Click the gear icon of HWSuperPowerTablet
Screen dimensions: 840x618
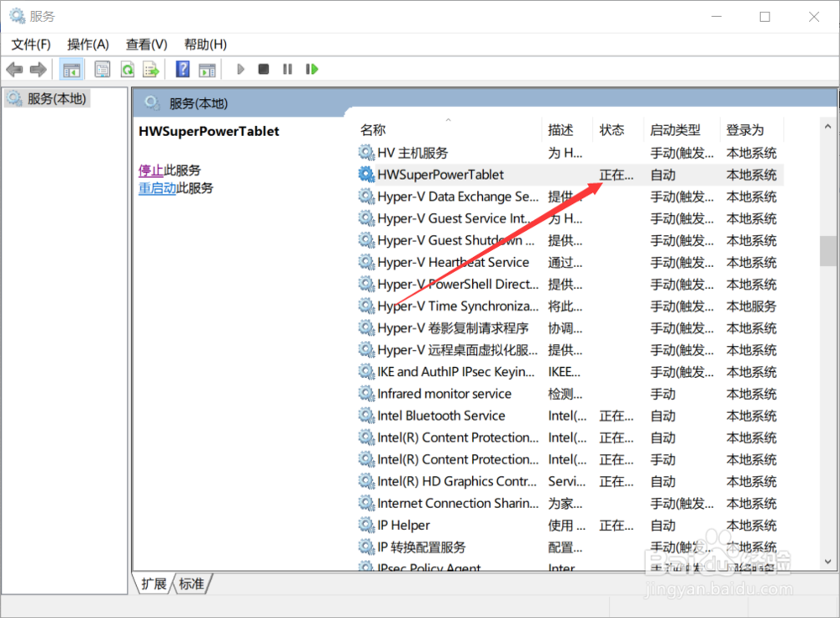pos(366,175)
